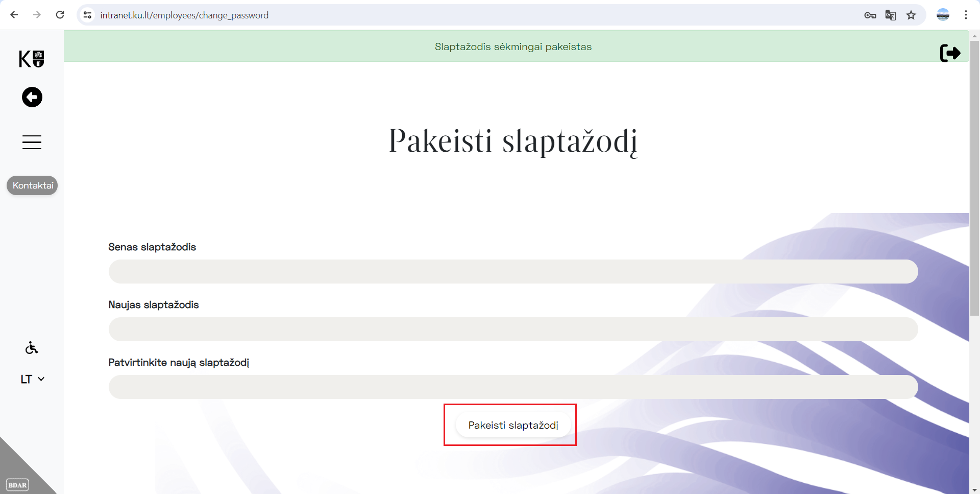Select the back arrow icon in the left sidebar
This screenshot has height=494, width=980.
[32, 97]
